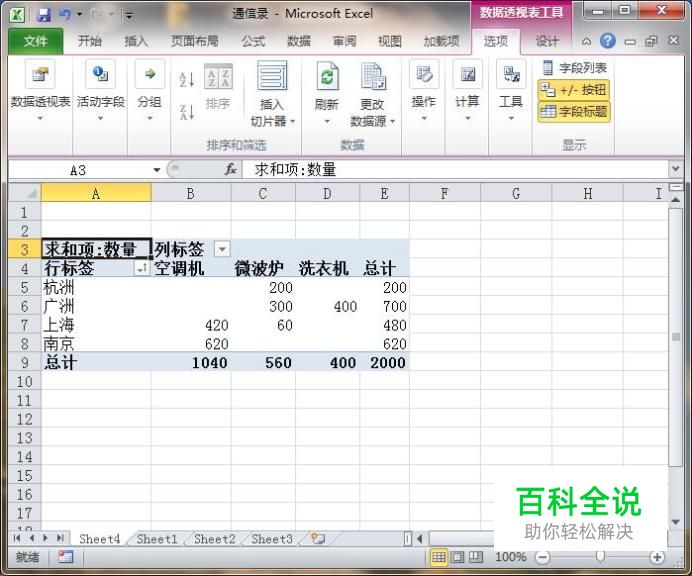Click the zoom out minus button
This screenshot has height=576, width=692.
point(542,557)
